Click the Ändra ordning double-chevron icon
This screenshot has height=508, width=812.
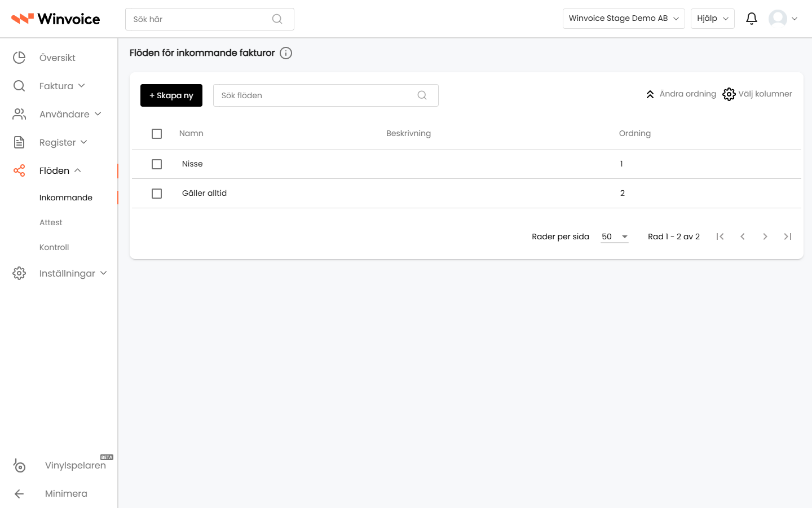point(650,94)
